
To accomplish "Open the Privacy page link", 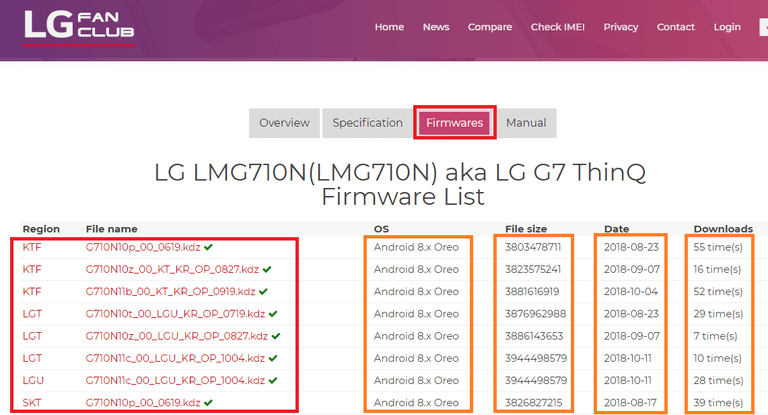I will pos(621,27).
